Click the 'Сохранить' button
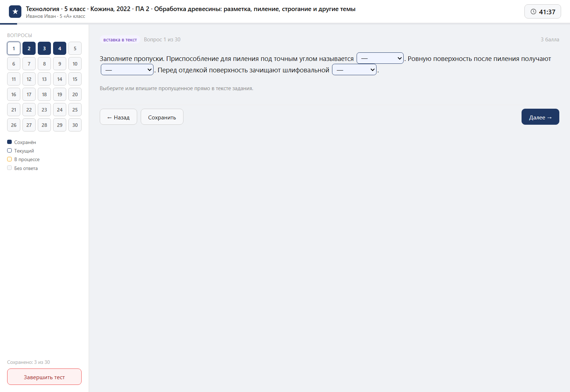The height and width of the screenshot is (392, 570). pos(162,117)
